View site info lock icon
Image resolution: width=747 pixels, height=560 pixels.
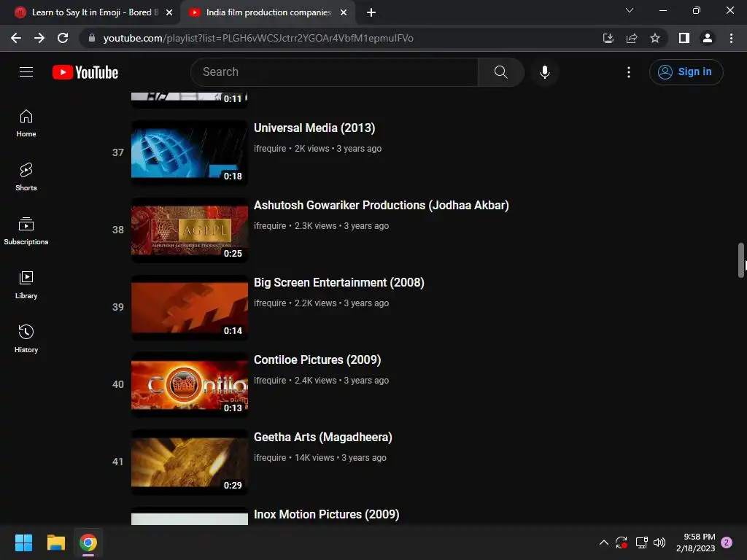[91, 38]
